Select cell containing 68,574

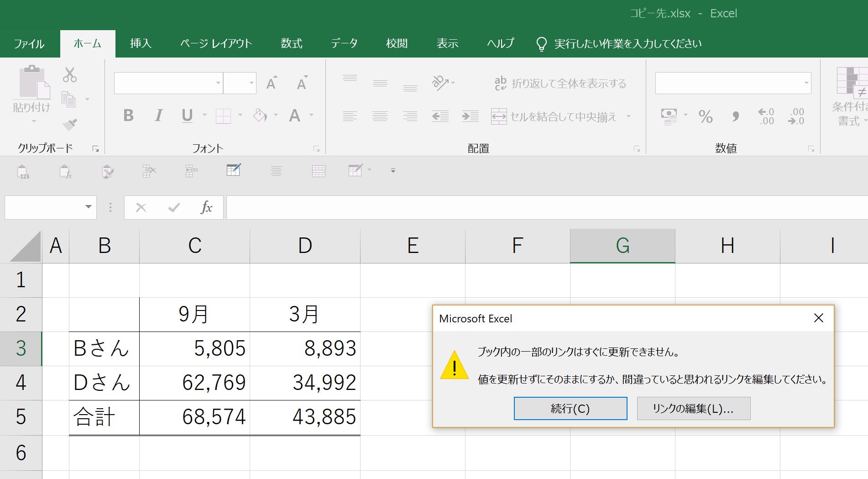click(195, 417)
